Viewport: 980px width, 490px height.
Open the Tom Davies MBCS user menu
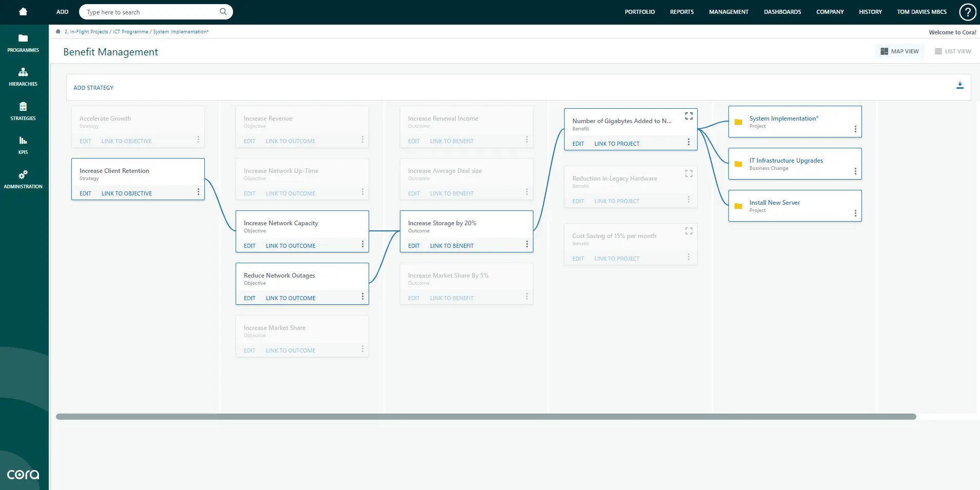[921, 12]
